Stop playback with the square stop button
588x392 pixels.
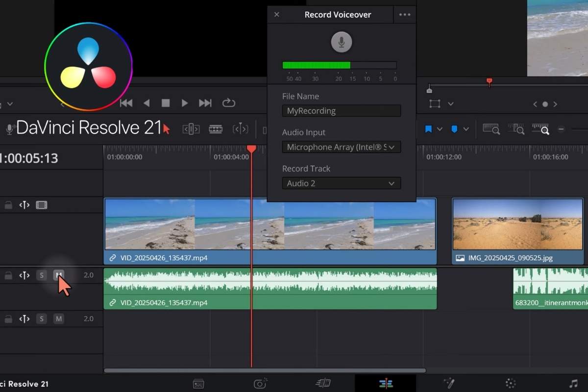coord(166,103)
